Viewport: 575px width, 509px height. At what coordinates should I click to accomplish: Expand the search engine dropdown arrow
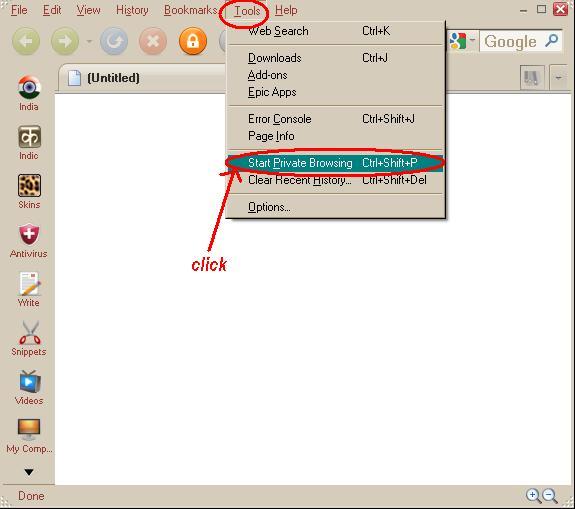473,40
